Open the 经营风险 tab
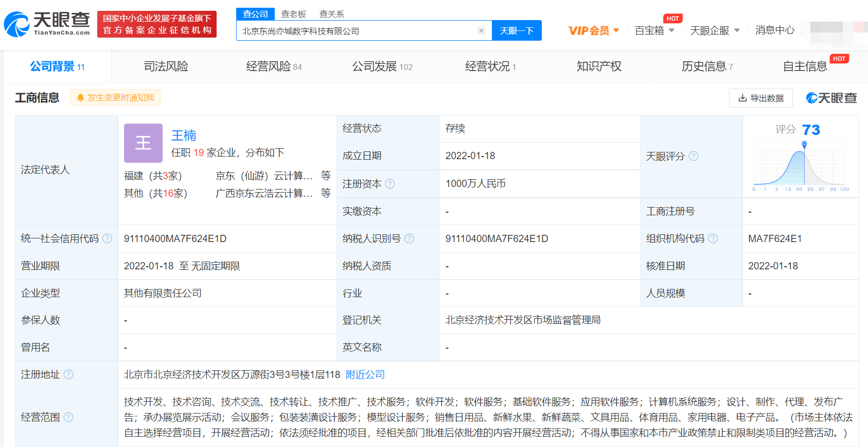Screen dimensions: 868x447 pos(274,66)
